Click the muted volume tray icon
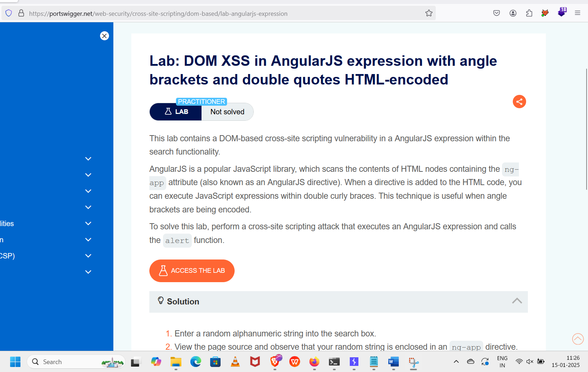588x372 pixels. tap(530, 362)
